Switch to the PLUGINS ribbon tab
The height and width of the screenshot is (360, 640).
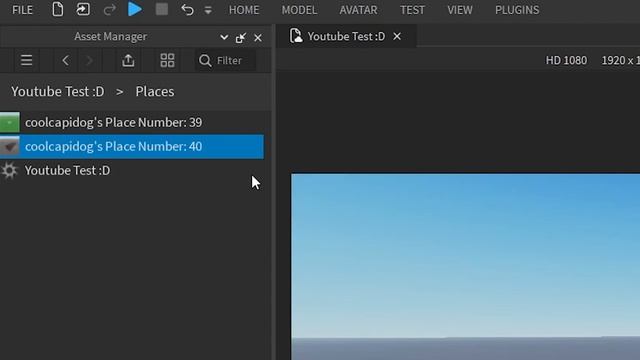pos(517,10)
